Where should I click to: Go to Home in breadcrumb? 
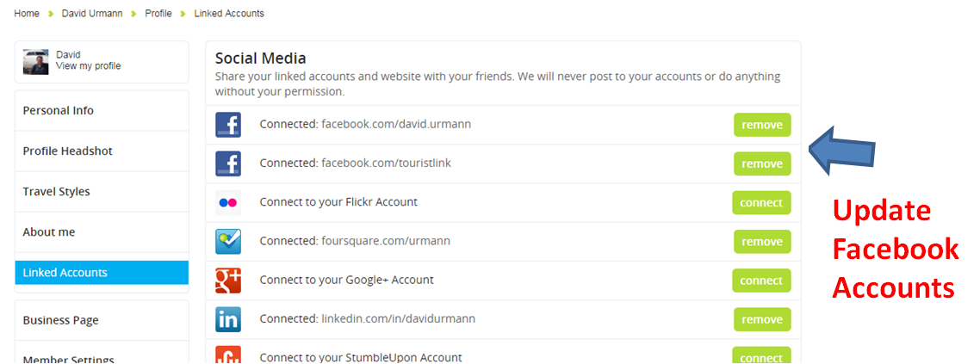tap(26, 13)
